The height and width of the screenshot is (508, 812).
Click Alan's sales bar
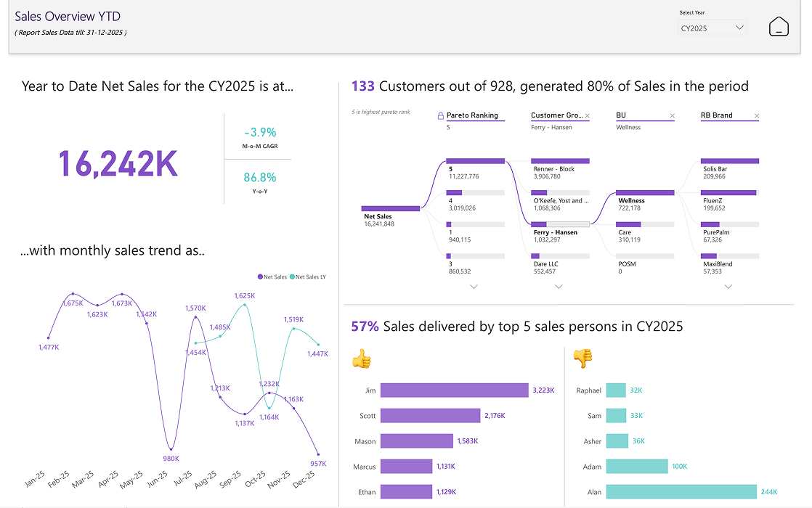pos(681,491)
